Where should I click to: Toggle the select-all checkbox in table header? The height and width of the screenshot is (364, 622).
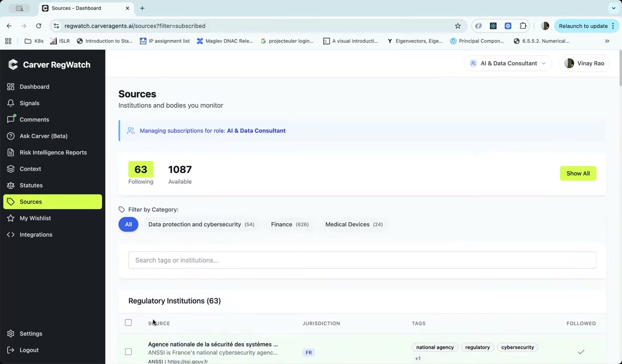click(128, 323)
